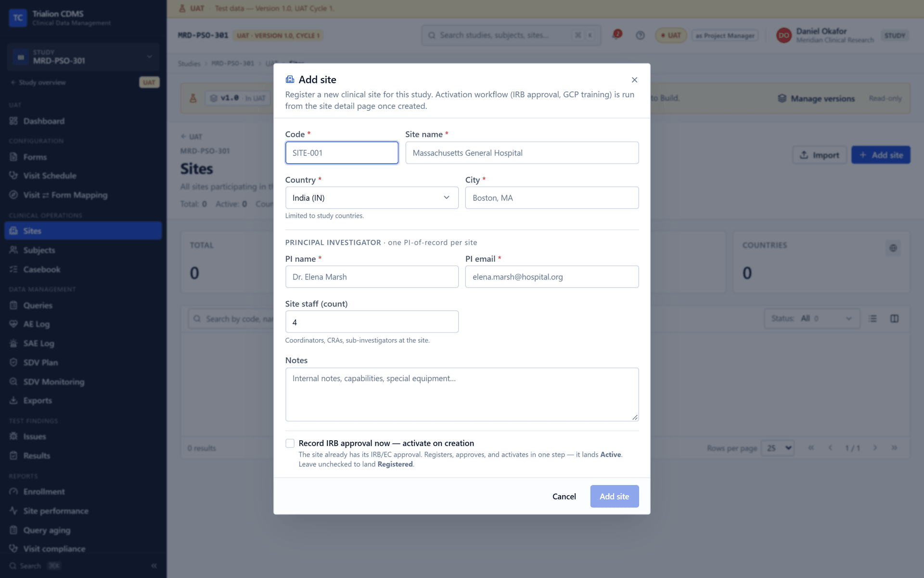Open Results in sidebar
Viewport: 924px width, 578px height.
coord(83,456)
